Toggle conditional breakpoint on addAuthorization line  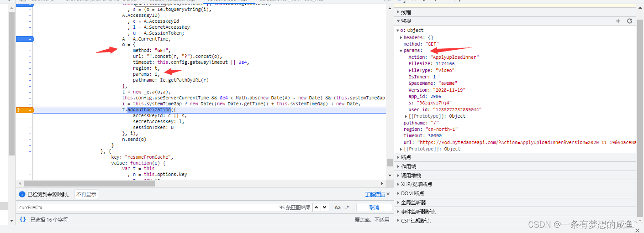25,110
